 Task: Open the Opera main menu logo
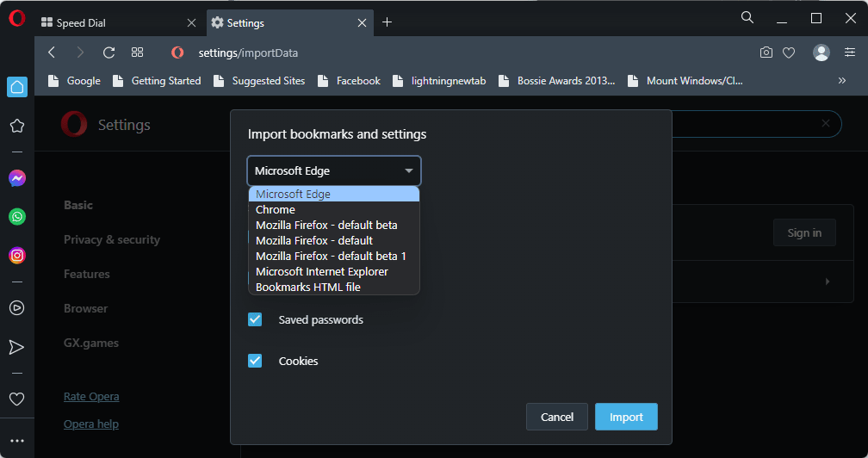tap(17, 18)
